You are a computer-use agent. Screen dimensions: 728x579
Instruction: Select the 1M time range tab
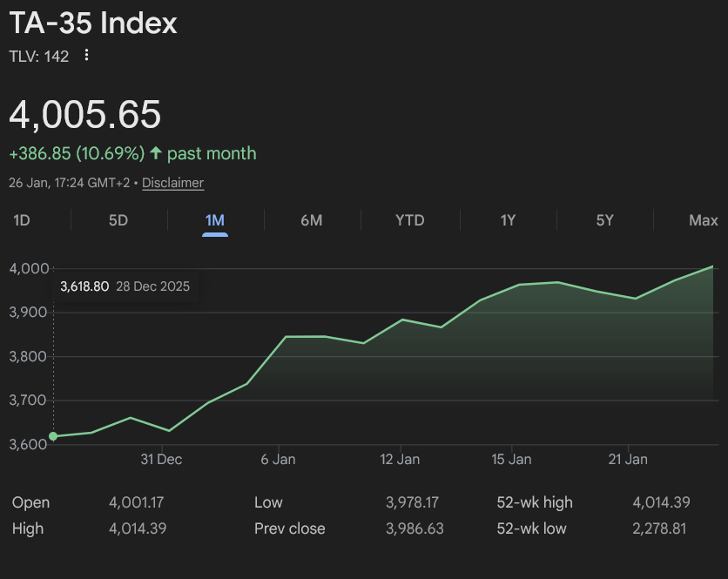click(x=215, y=220)
